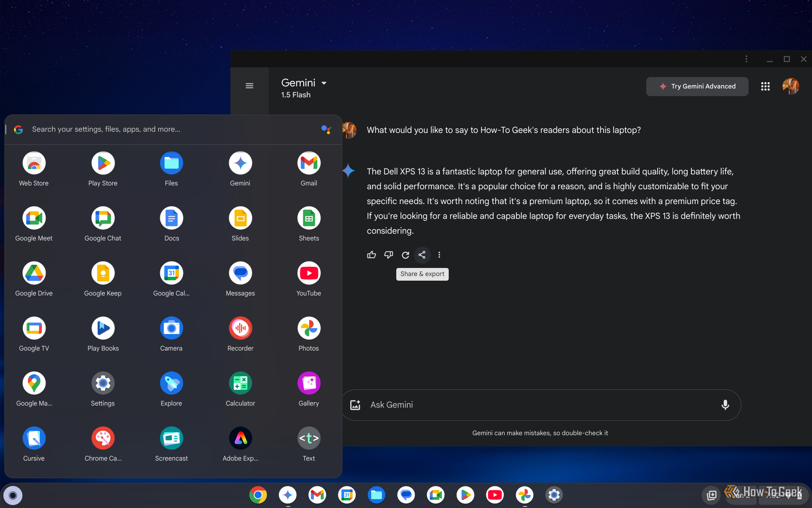
Task: Upload an image to Gemini prompt
Action: pyautogui.click(x=355, y=405)
